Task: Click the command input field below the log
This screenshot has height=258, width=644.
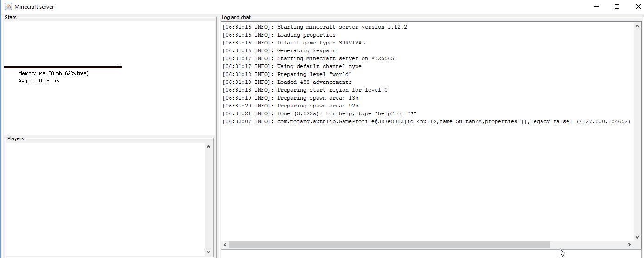Action: pos(431,254)
